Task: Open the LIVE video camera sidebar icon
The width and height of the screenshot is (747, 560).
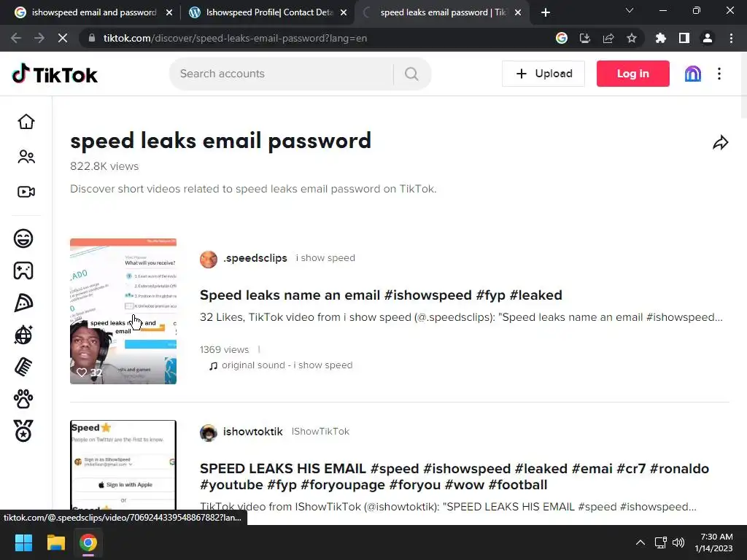Action: 26,192
